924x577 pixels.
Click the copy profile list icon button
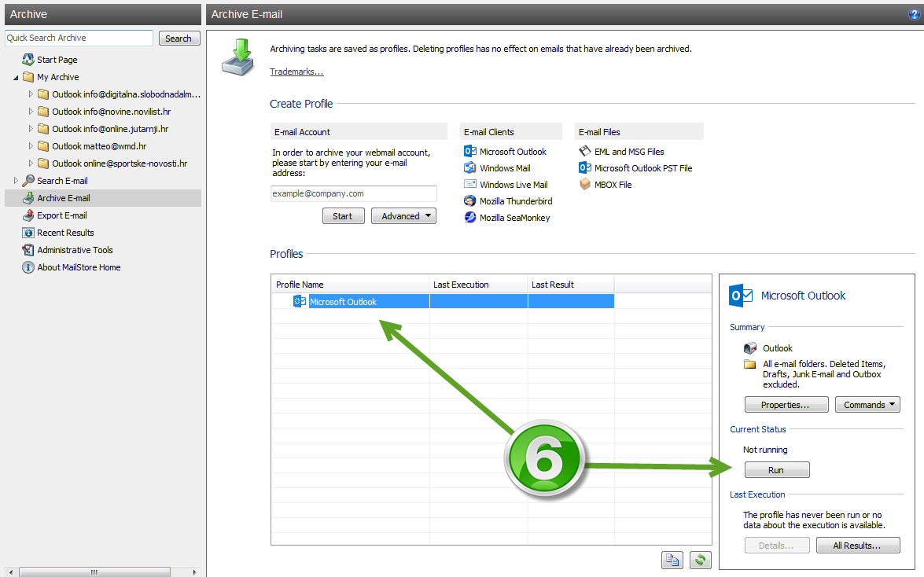(x=672, y=560)
